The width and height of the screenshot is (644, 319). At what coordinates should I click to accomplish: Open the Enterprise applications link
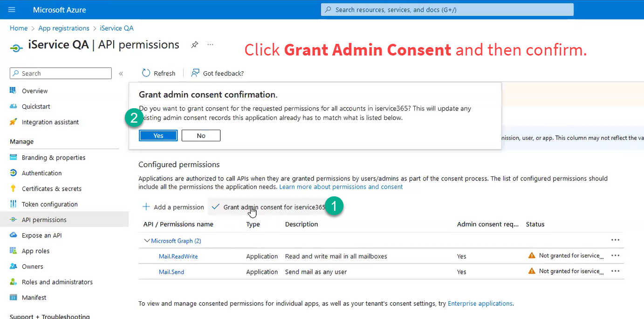[x=480, y=303]
